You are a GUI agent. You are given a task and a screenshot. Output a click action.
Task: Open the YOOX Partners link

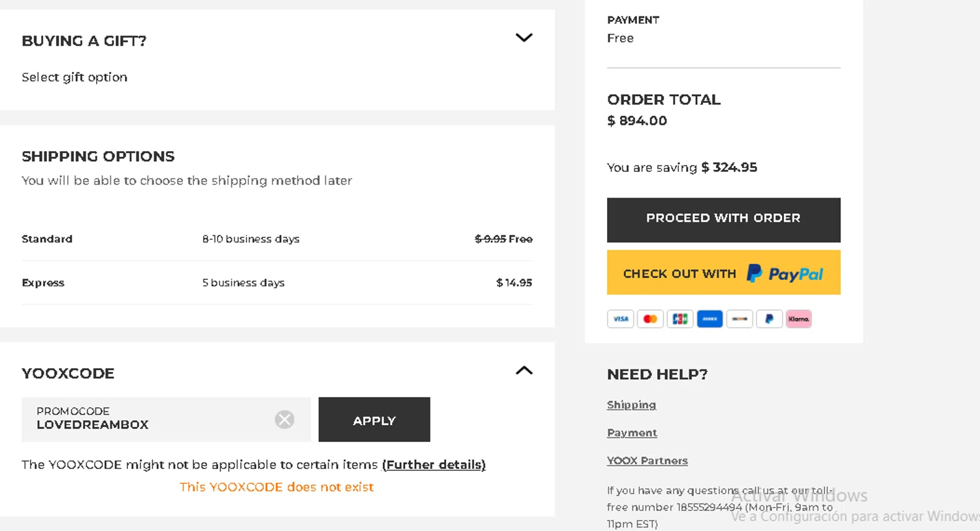pyautogui.click(x=647, y=461)
